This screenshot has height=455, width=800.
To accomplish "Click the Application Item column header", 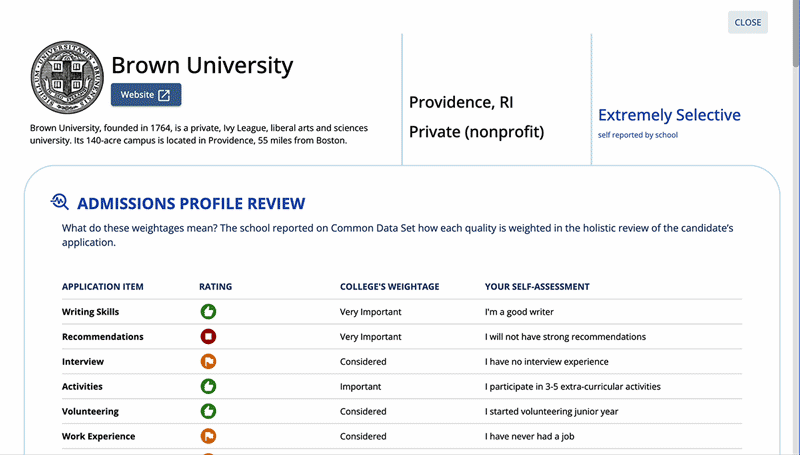I will coord(103,287).
